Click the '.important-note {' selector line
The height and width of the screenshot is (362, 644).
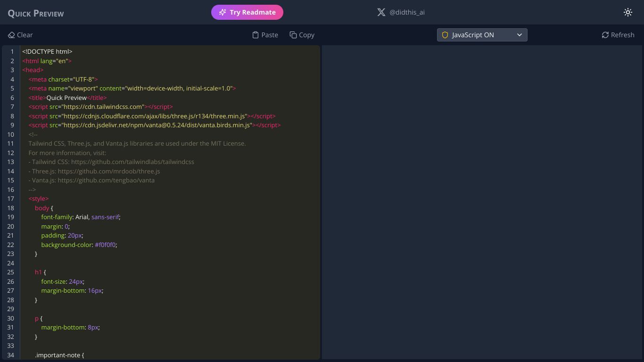tap(59, 355)
